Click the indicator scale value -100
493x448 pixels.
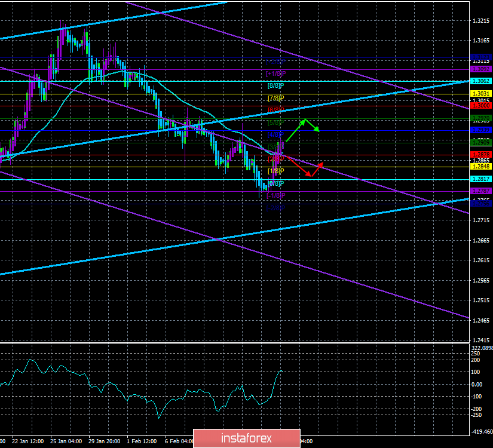pyautogui.click(x=476, y=397)
